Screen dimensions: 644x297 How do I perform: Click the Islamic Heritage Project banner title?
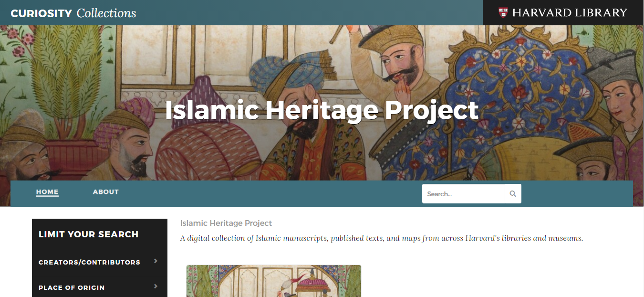(322, 110)
